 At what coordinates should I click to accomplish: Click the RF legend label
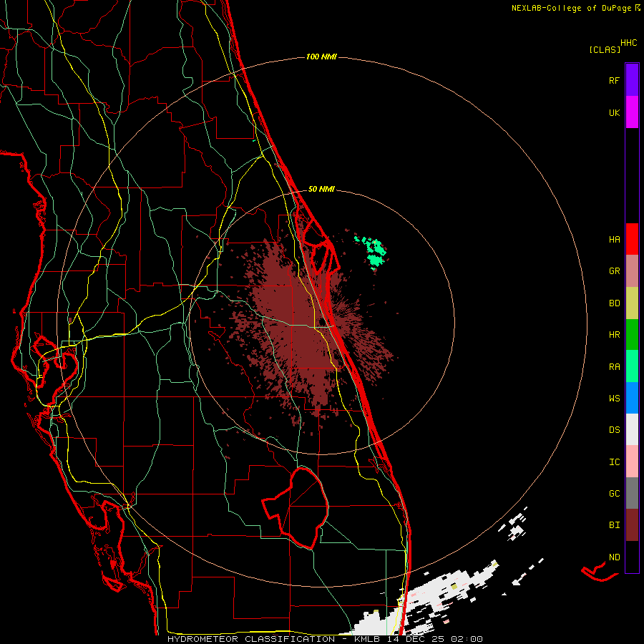coord(614,80)
